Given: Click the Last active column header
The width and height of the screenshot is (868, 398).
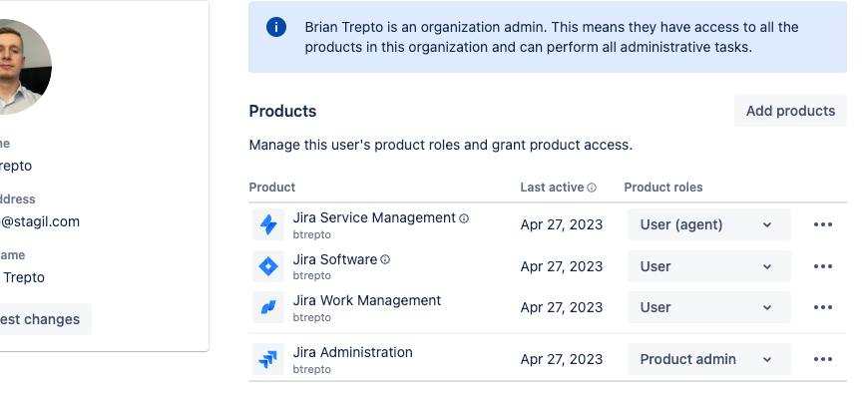Looking at the screenshot, I should [x=552, y=188].
